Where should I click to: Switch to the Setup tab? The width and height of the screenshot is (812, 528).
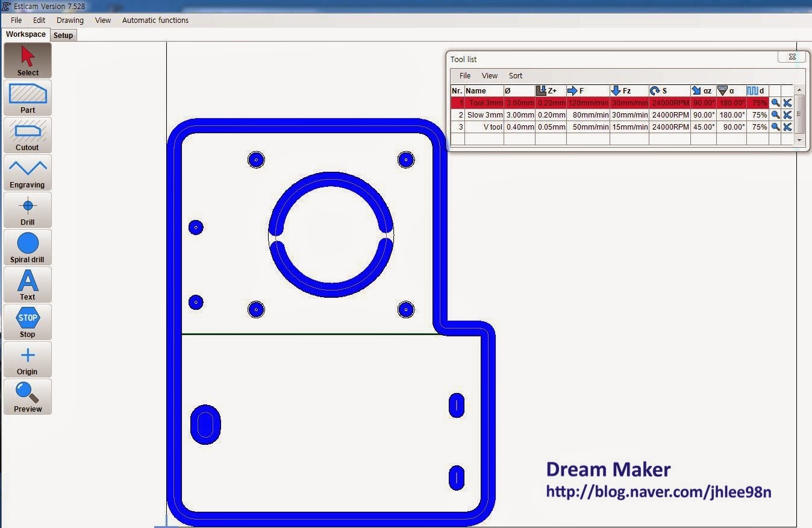[x=63, y=35]
